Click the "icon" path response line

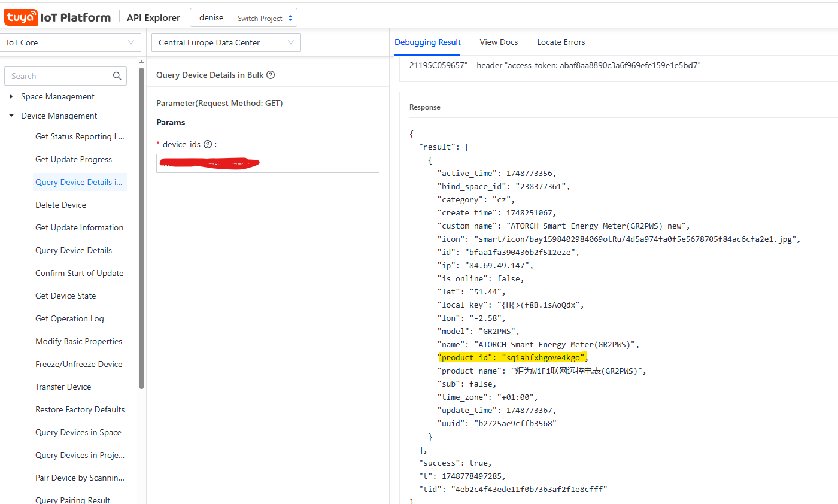(619, 239)
